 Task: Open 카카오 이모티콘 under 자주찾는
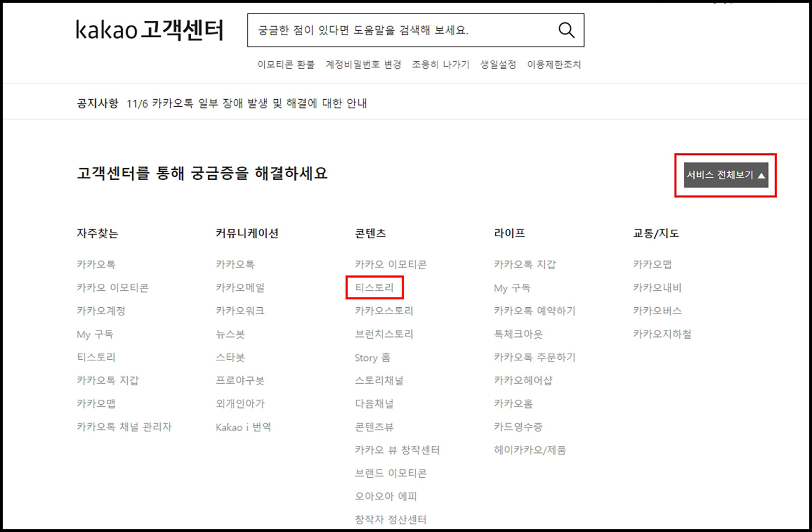pyautogui.click(x=113, y=288)
